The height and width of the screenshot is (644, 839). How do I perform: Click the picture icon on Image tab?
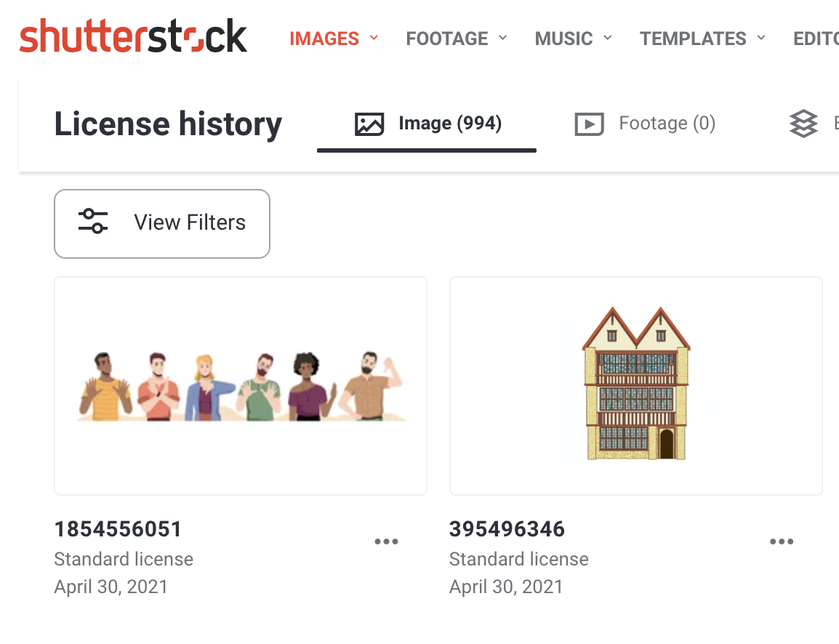tap(369, 124)
